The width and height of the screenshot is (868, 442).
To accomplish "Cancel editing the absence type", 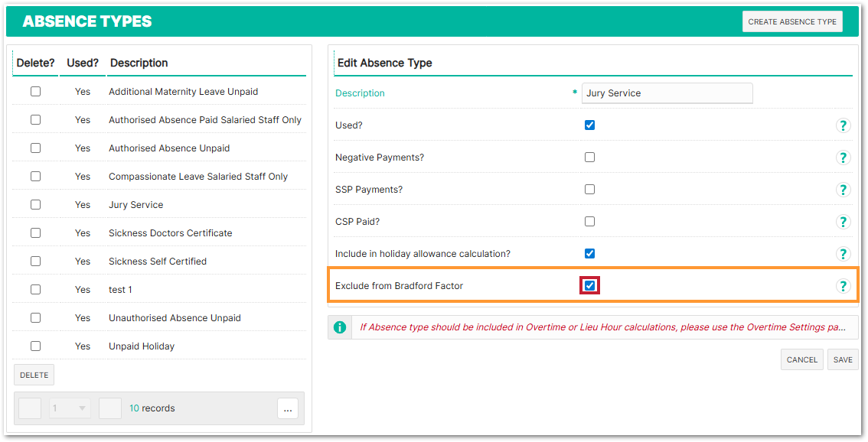I will [x=801, y=359].
